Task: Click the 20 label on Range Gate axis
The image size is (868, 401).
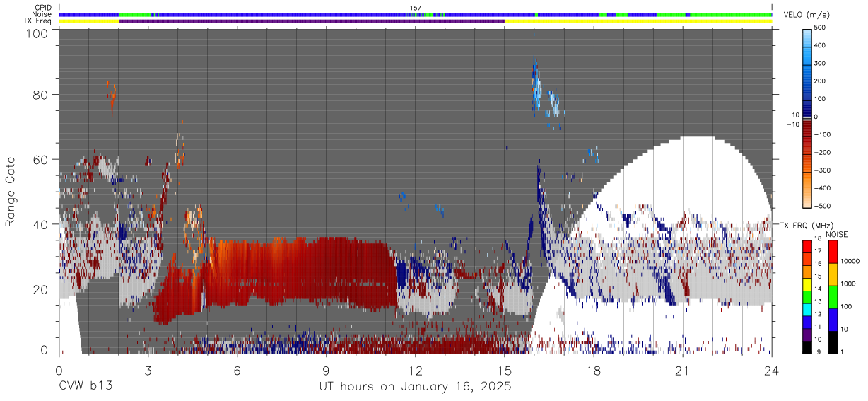Action: 40,289
